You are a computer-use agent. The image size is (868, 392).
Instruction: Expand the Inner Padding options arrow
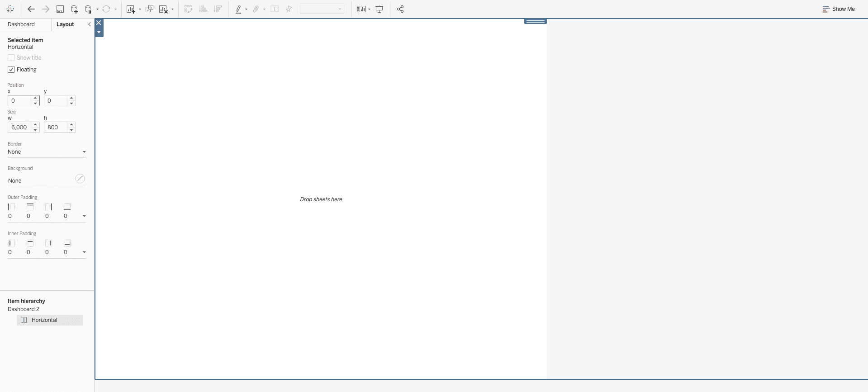(84, 252)
